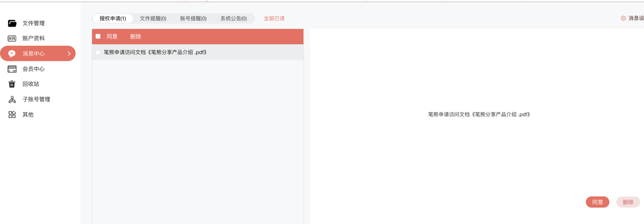Click the 其他 grid icon
Viewport: 644px width, 224px height.
pos(12,115)
